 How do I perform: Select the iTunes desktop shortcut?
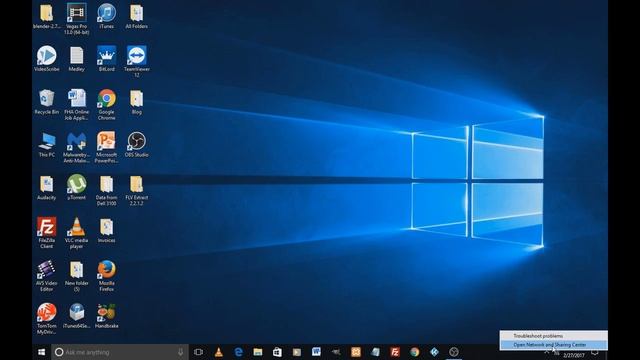coord(107,16)
